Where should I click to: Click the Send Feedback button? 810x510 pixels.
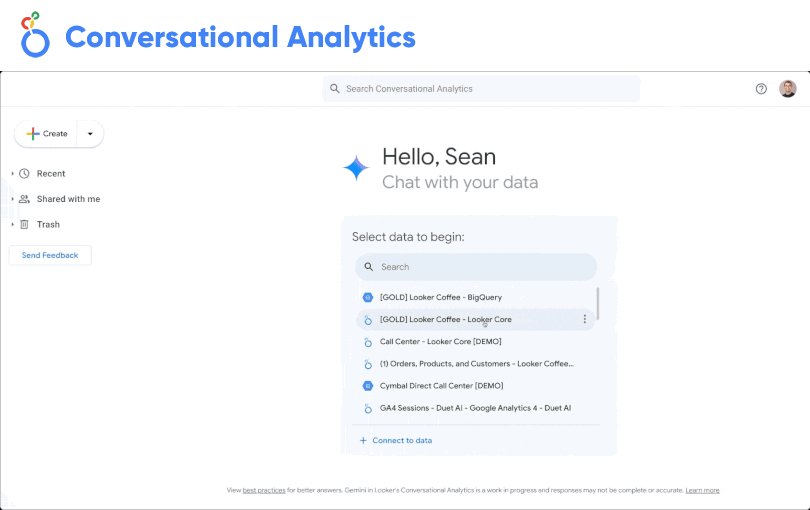point(50,256)
